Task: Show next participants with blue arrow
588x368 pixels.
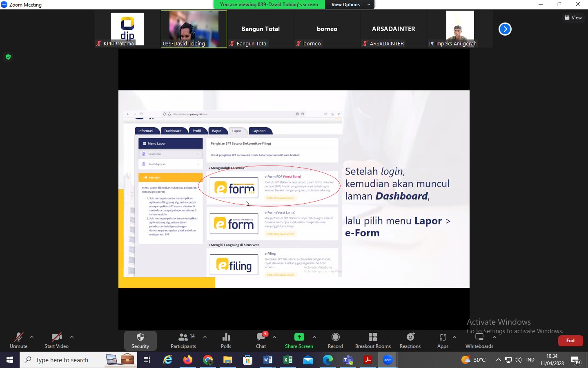Action: point(505,29)
